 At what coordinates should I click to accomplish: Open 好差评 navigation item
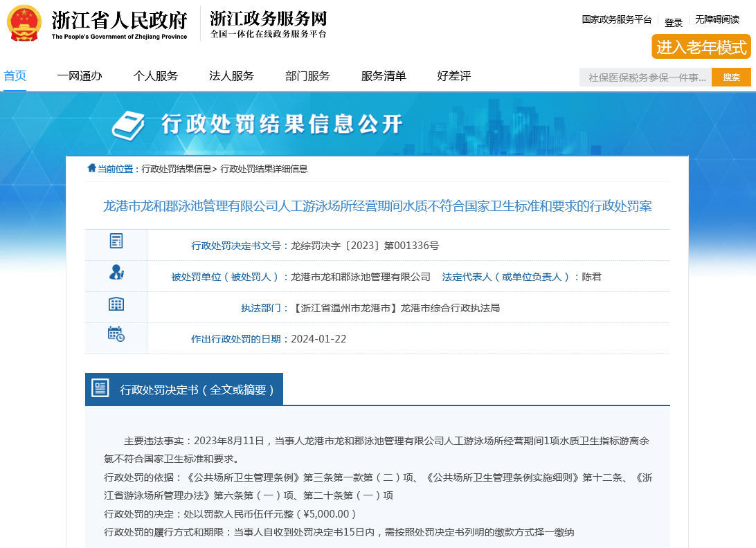[x=454, y=75]
